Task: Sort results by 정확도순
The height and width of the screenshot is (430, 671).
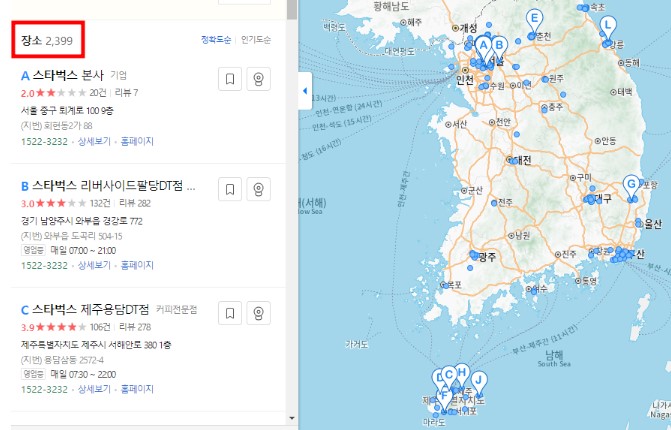Action: pos(216,40)
